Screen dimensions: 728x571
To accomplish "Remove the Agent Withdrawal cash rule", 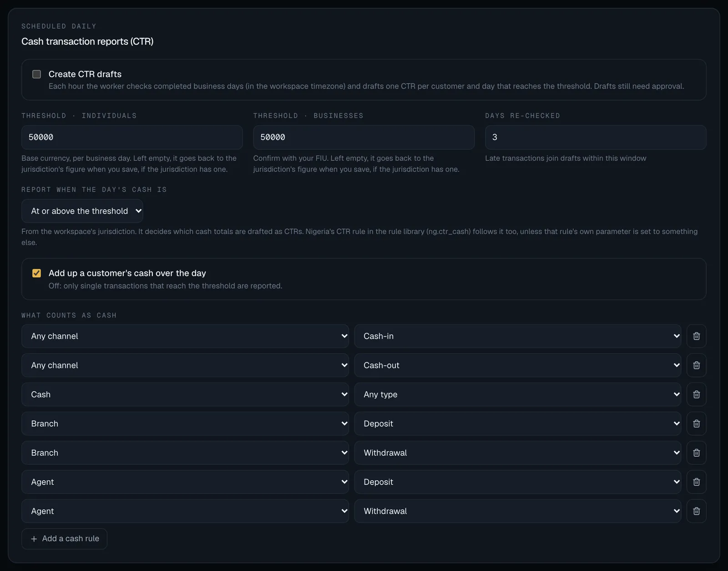I will [x=696, y=511].
